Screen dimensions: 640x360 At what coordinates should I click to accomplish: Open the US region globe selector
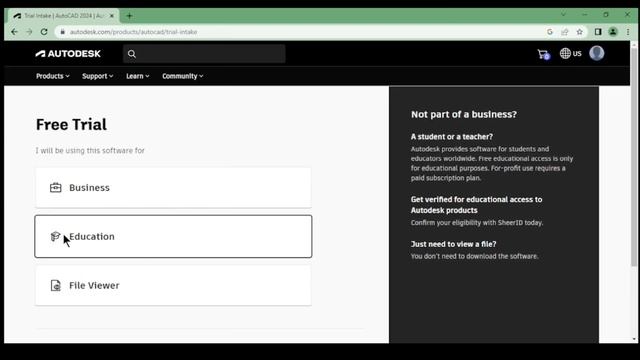pyautogui.click(x=570, y=53)
